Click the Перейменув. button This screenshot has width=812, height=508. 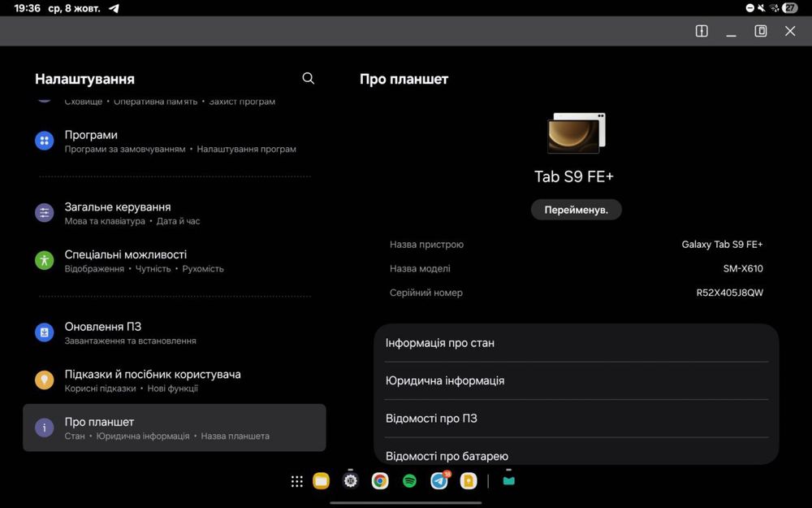(576, 210)
